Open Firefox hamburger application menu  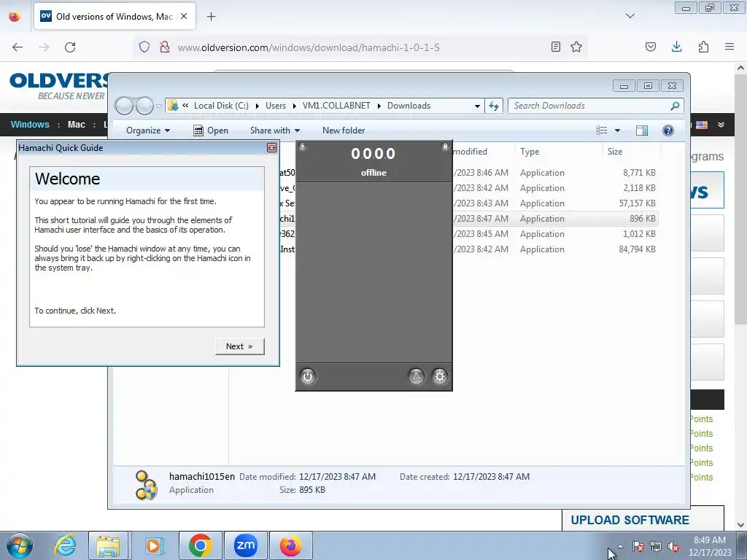pos(729,47)
